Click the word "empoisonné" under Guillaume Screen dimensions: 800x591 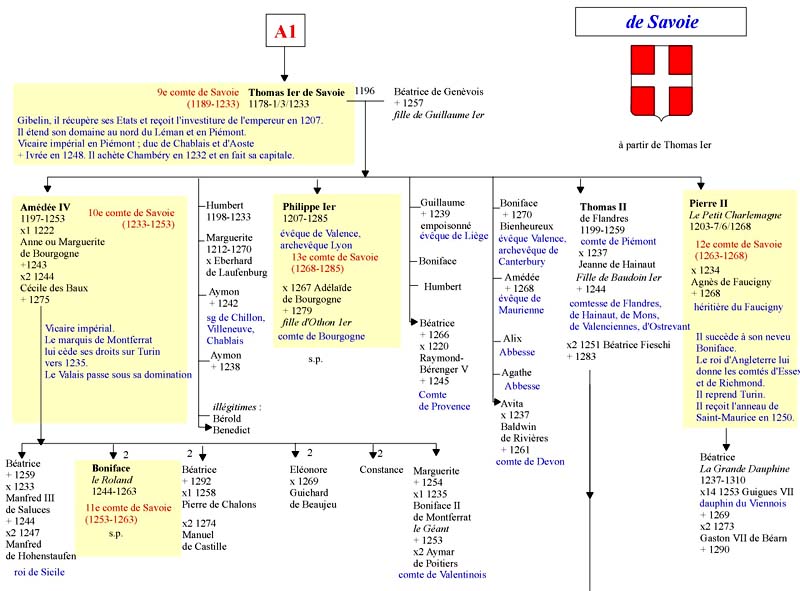pos(446,226)
